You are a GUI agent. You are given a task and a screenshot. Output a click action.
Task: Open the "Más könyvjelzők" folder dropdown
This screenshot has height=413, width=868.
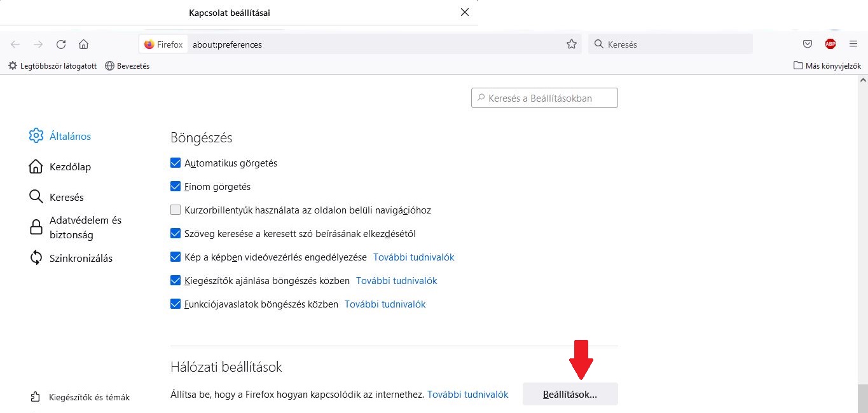(x=826, y=65)
